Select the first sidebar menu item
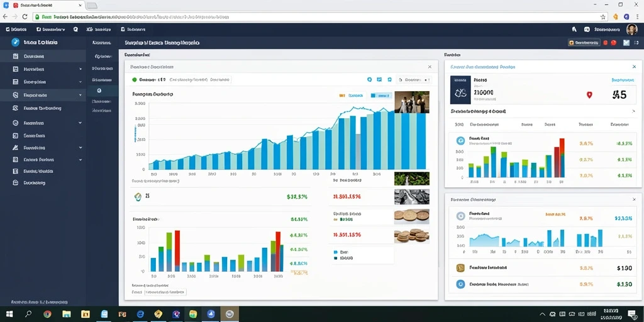Screen dimensions: 644x322 [x=43, y=56]
